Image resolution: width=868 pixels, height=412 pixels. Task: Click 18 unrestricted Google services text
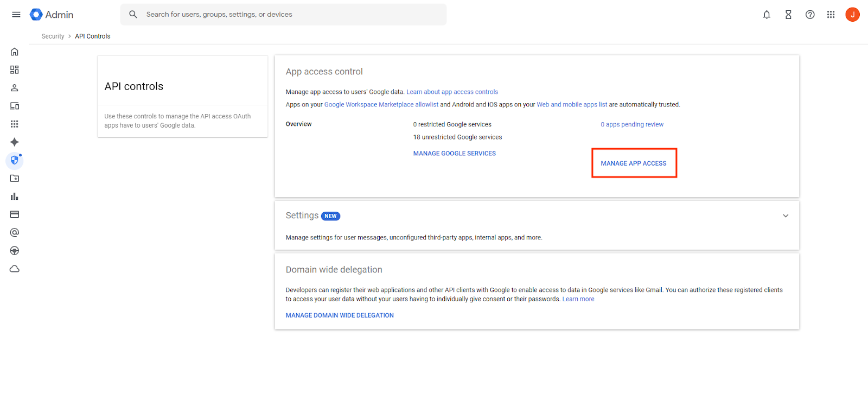click(458, 137)
